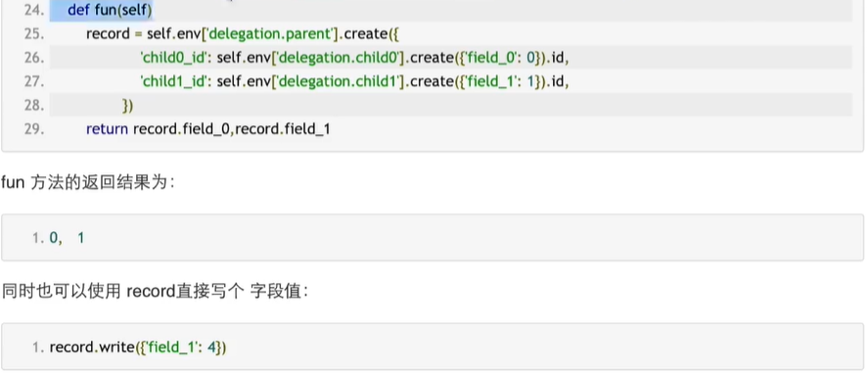
Task: Click 'delegation.parent' string in line 25
Action: (271, 34)
